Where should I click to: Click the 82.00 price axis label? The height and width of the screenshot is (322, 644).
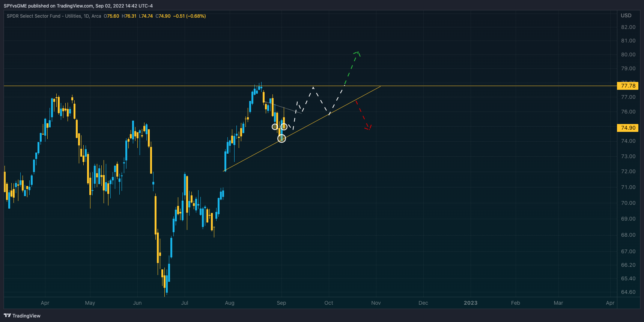(628, 27)
